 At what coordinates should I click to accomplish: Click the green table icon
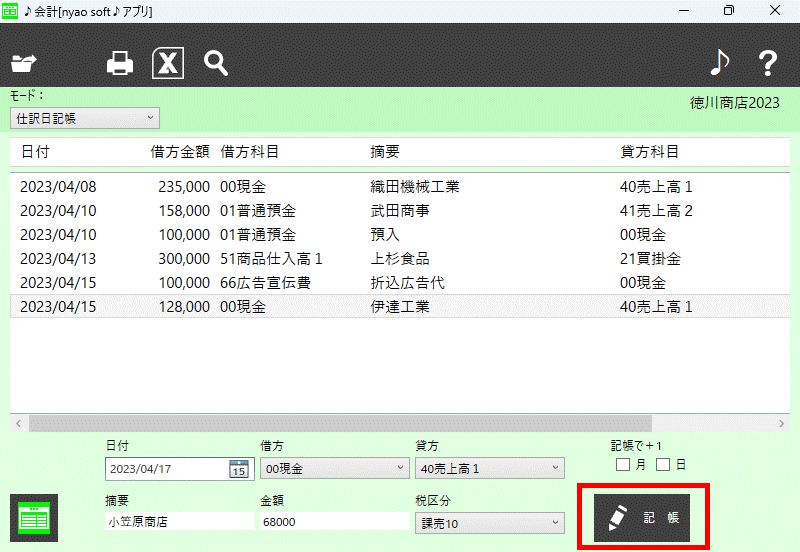(34, 518)
